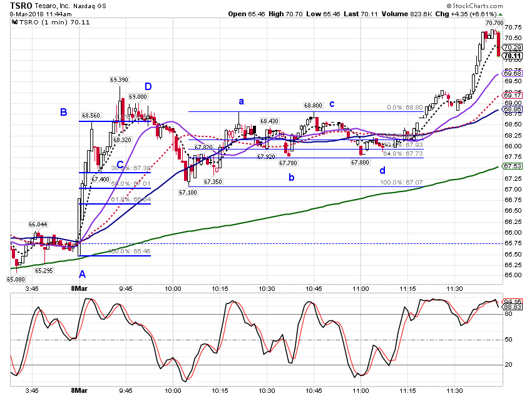The width and height of the screenshot is (532, 396).
Task: Select the TSRO ticker title
Action: pos(21,6)
